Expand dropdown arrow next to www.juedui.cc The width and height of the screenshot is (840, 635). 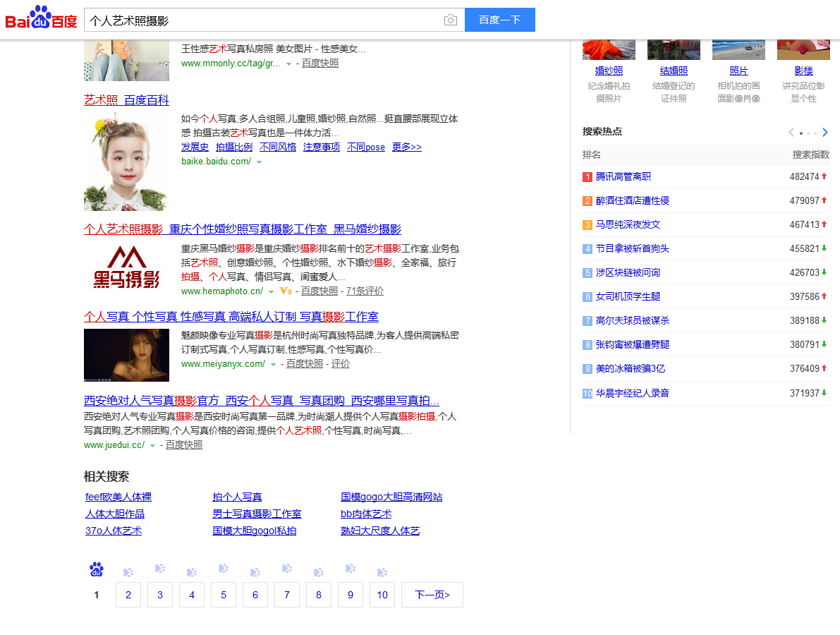[x=152, y=446]
